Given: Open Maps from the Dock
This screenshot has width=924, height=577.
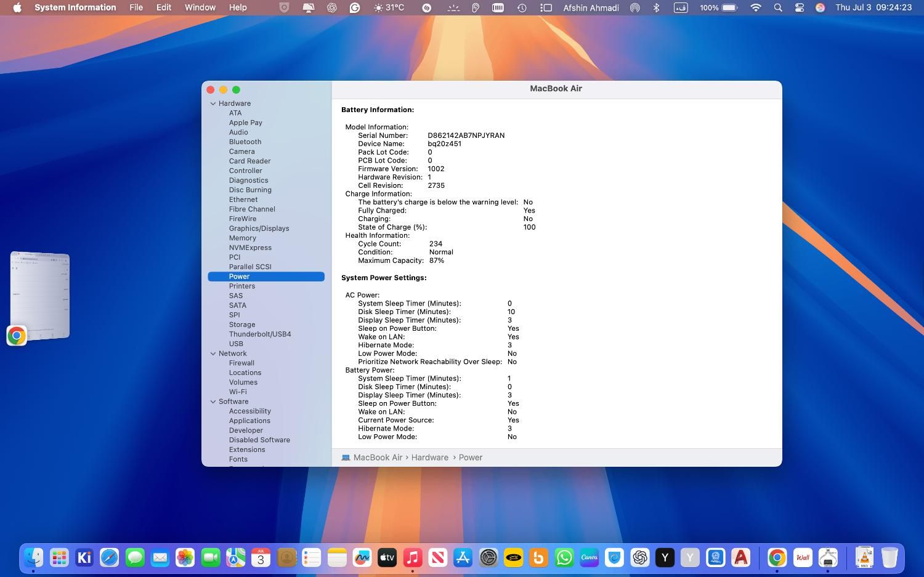Looking at the screenshot, I should pos(236,558).
